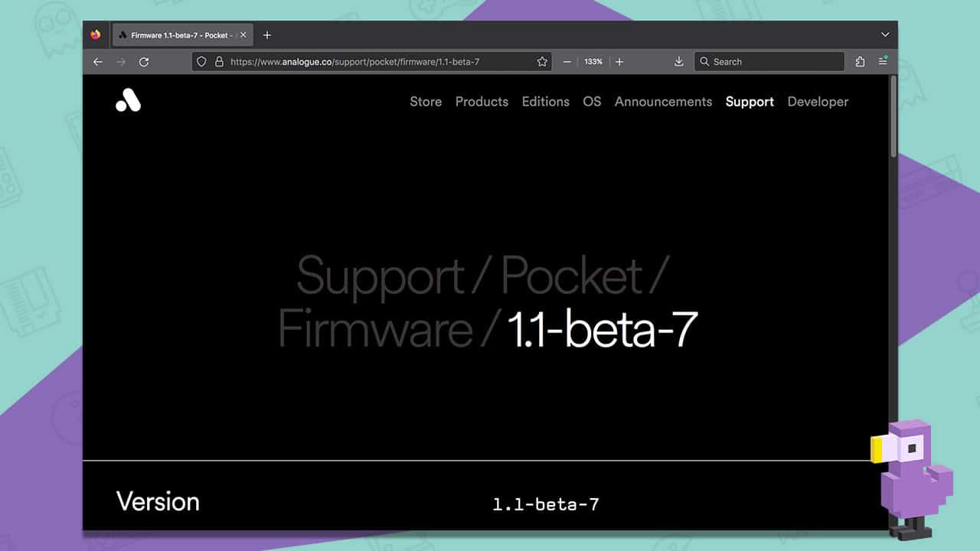The height and width of the screenshot is (551, 980).
Task: Reset zoom via 133% indicator
Action: [x=593, y=62]
